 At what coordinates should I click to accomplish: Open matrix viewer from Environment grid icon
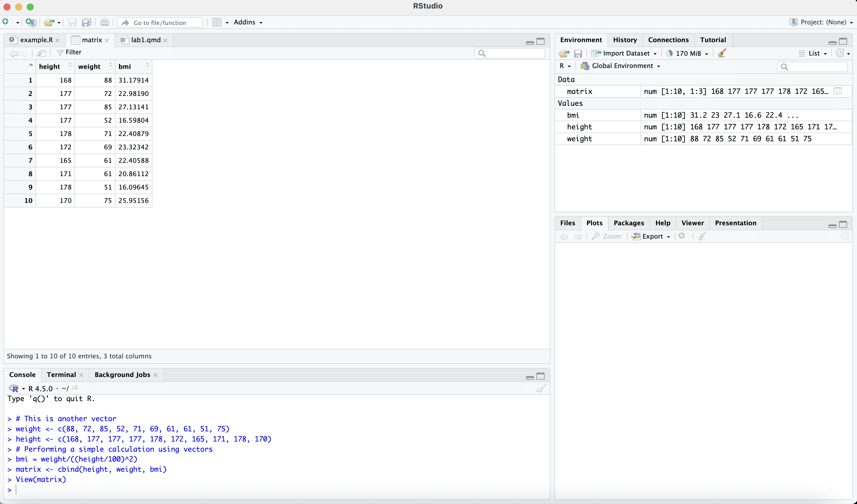click(838, 91)
